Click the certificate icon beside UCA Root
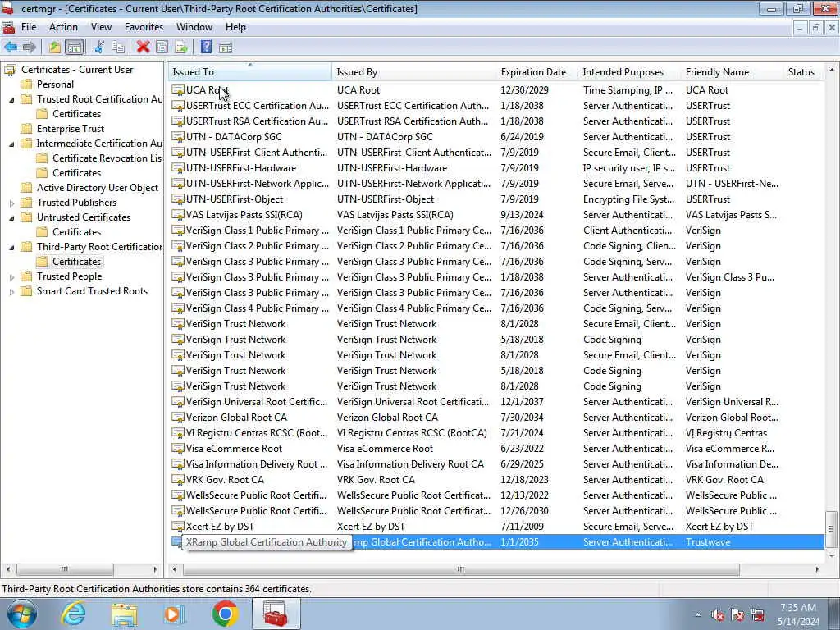Screen dimensions: 840x630 [178, 90]
